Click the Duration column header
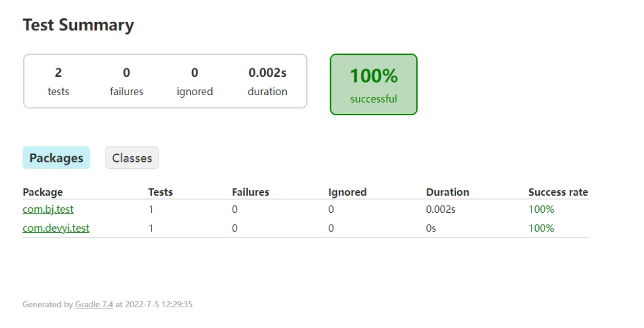The image size is (644, 328). point(447,192)
